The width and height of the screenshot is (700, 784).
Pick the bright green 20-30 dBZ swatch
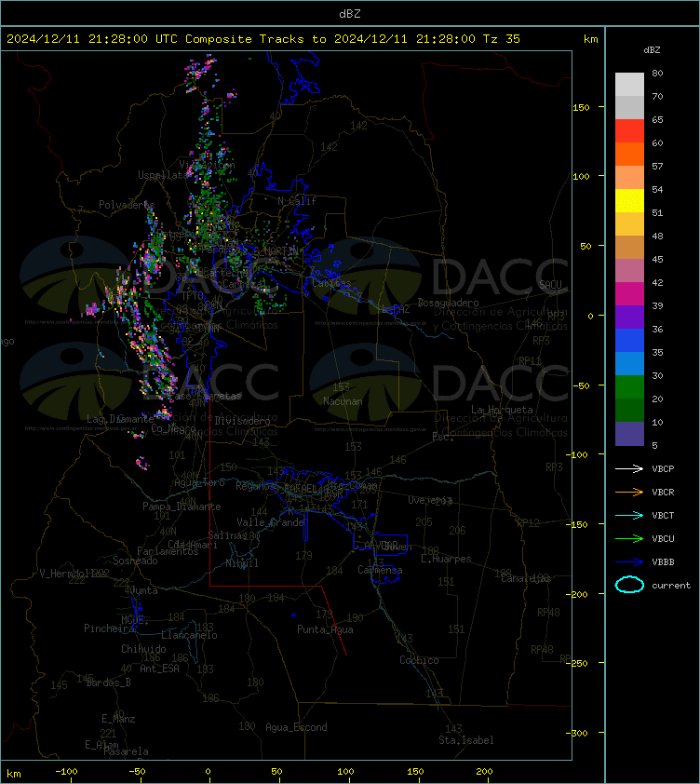(x=629, y=387)
